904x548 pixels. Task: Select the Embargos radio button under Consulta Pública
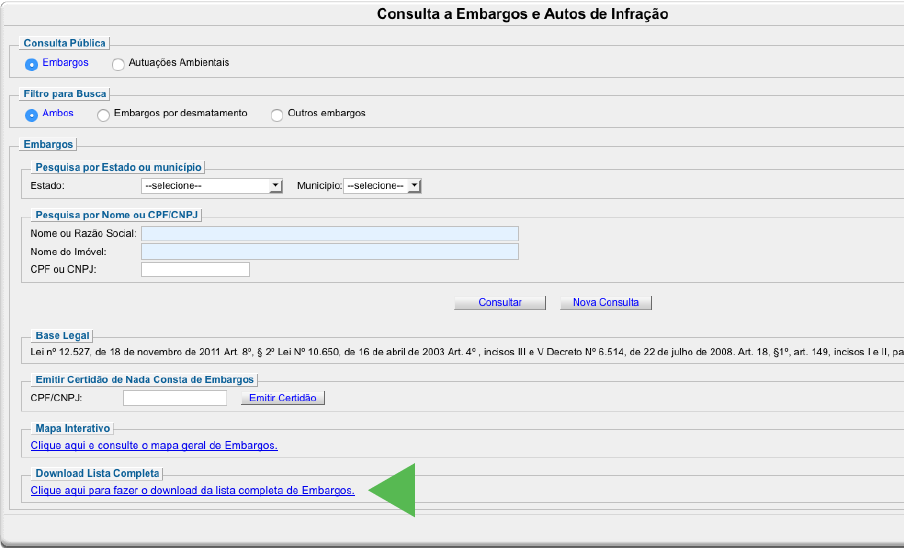[32, 63]
